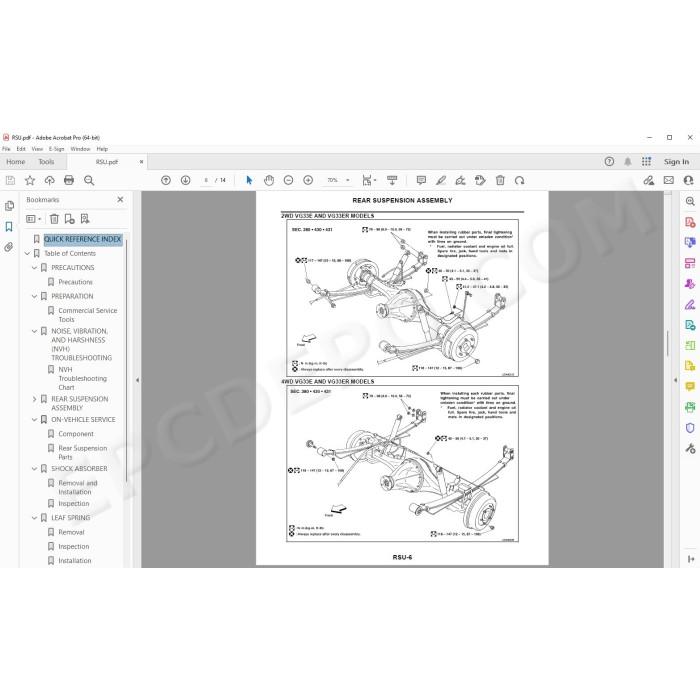The width and height of the screenshot is (700, 700).
Task: Select the QUICK REFERENCE INDEX bookmark
Action: coord(83,239)
